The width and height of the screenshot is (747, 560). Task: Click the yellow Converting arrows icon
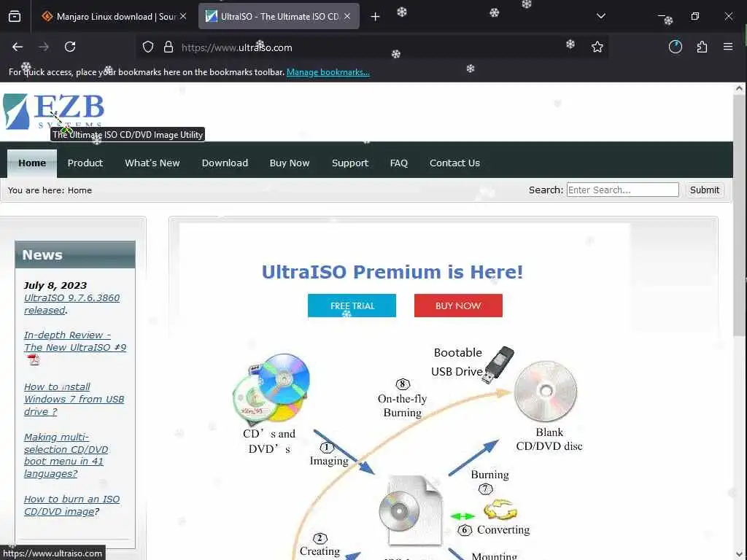tap(500, 509)
